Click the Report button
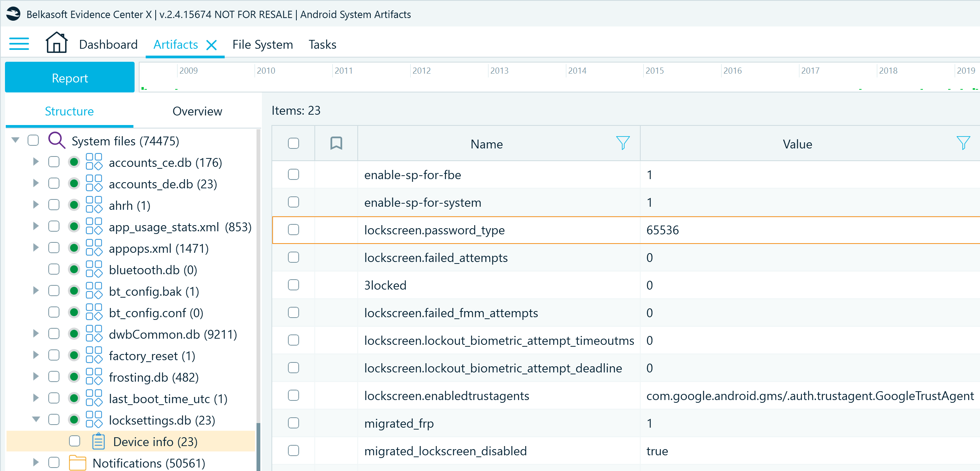Viewport: 980px width, 471px height. pos(70,77)
